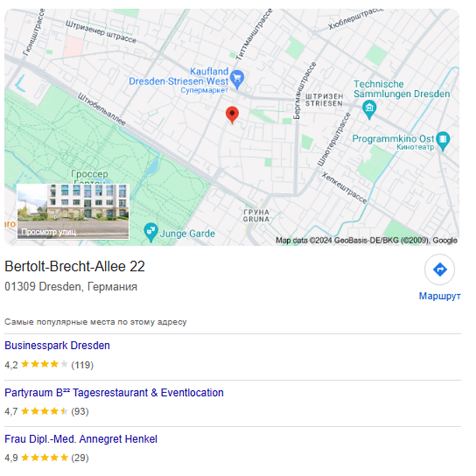Screen dimensions: 476x476
Task: Open the Street View thumbnail preview
Action: 73,211
